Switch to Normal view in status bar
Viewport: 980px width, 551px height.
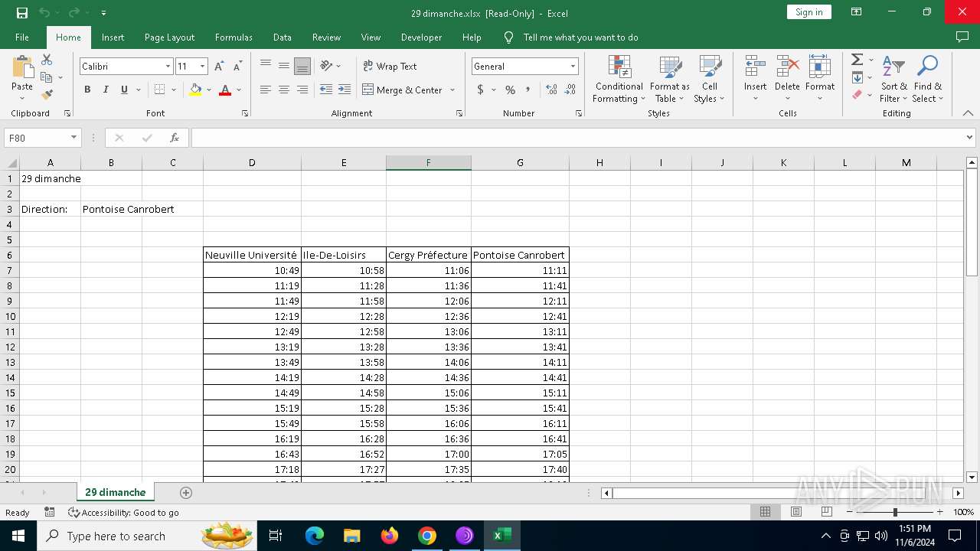pyautogui.click(x=765, y=512)
